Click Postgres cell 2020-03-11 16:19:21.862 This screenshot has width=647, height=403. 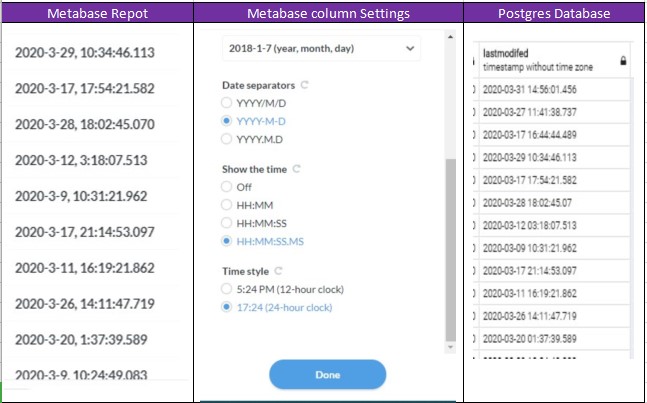click(555, 294)
